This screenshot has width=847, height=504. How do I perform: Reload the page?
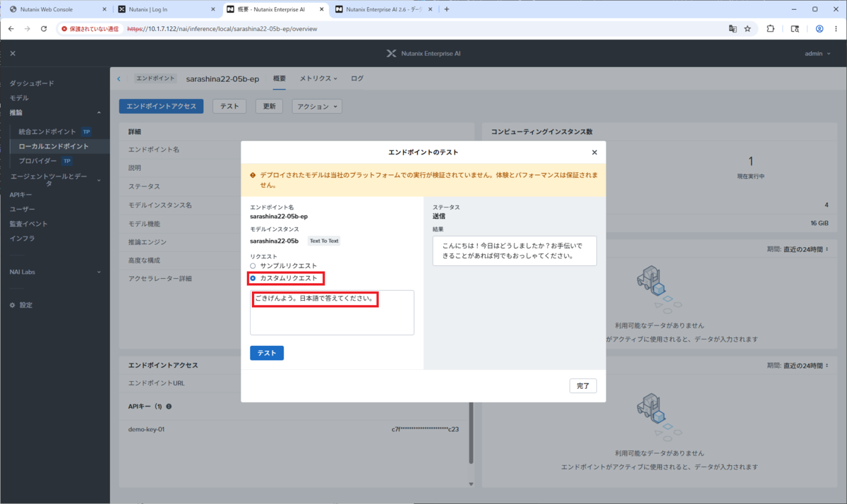(x=44, y=29)
